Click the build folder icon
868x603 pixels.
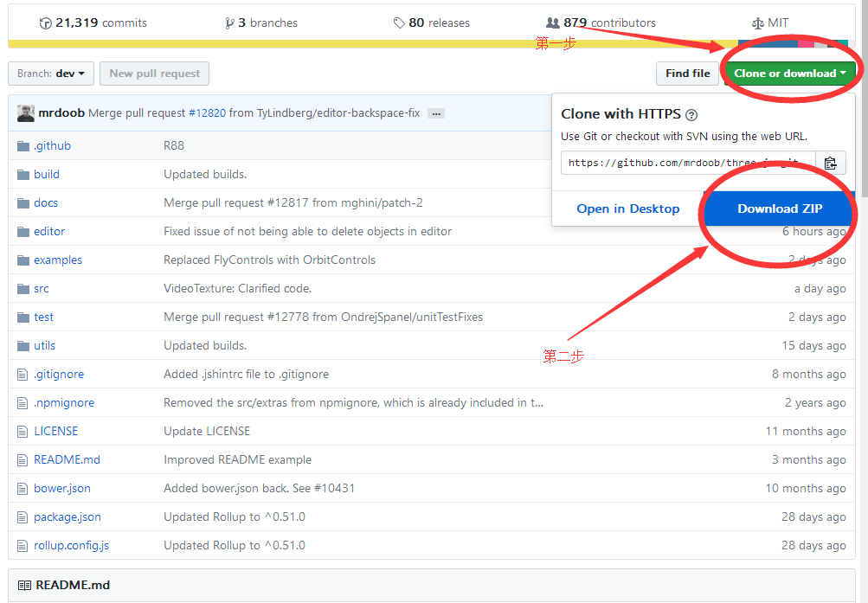(x=23, y=175)
